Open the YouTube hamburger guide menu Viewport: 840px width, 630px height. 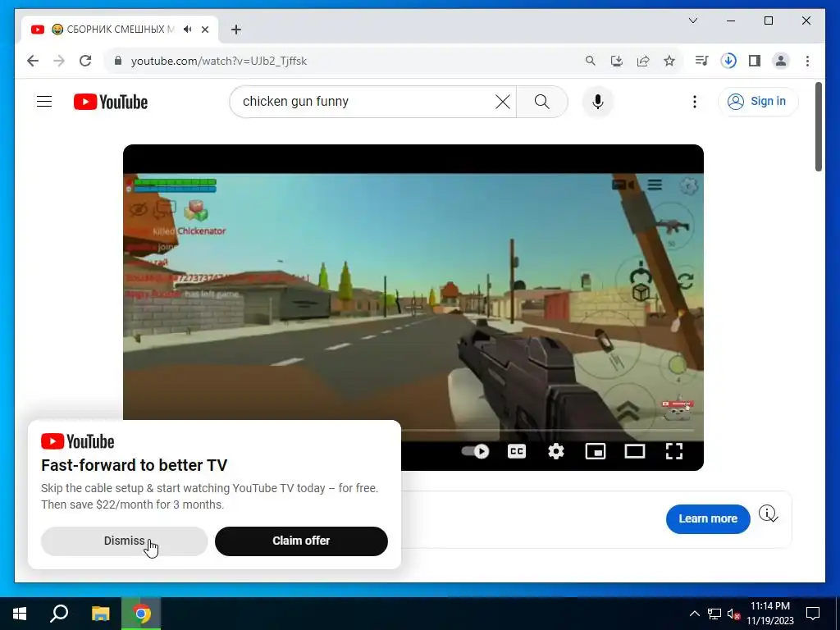44,101
